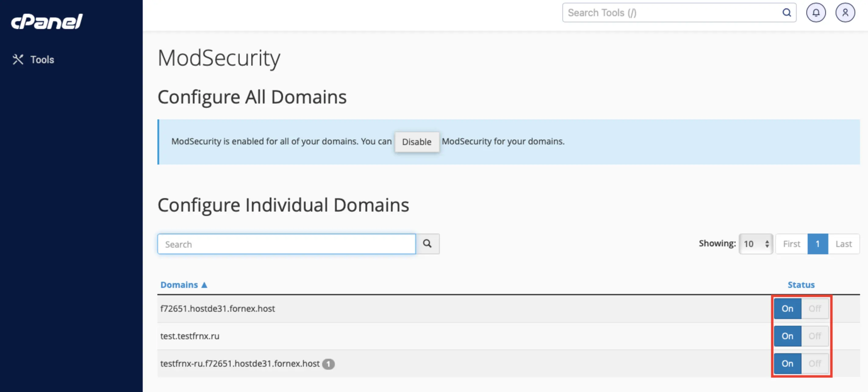This screenshot has height=392, width=868.
Task: Click the domain search magnifier button
Action: pyautogui.click(x=427, y=244)
